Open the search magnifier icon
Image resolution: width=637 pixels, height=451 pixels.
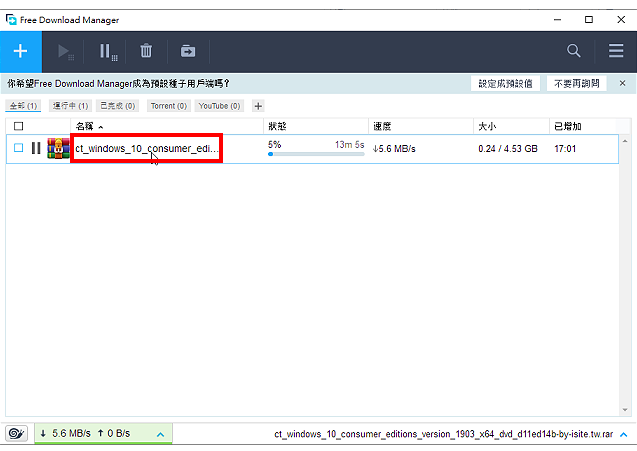[x=574, y=51]
